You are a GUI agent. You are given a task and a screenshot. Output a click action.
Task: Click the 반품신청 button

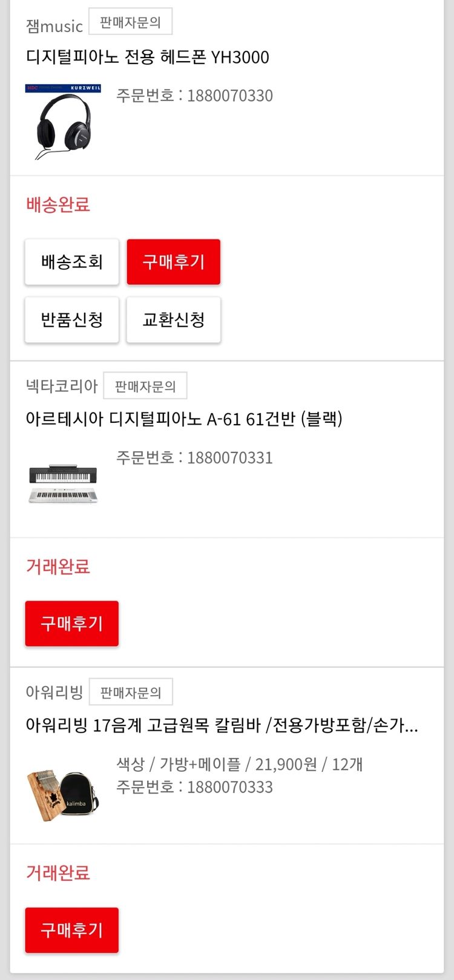[71, 320]
